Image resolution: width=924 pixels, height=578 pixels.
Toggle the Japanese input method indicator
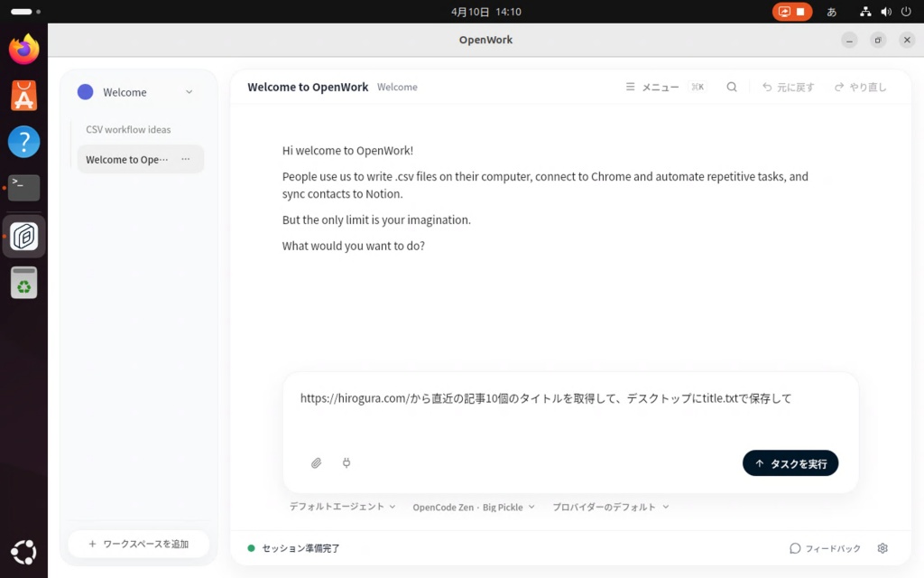tap(832, 12)
